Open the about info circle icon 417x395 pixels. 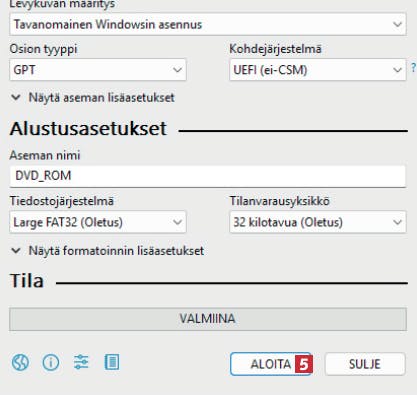(x=51, y=362)
